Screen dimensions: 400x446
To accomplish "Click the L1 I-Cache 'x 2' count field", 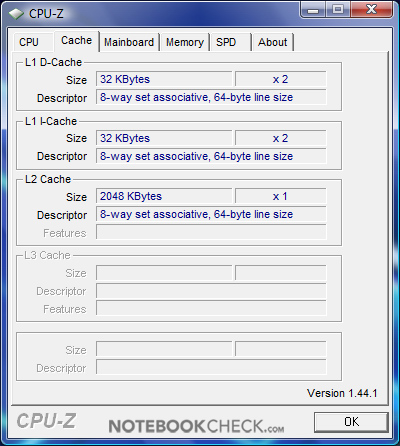I will click(280, 138).
